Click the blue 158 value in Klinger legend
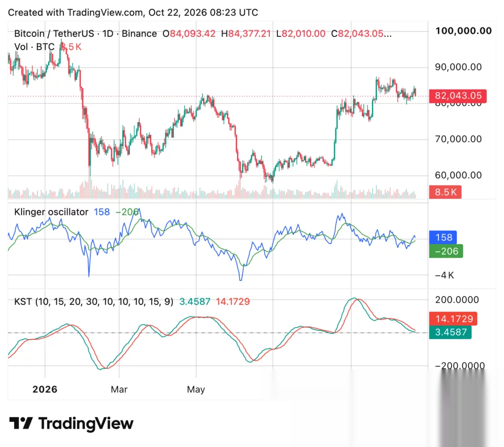This screenshot has height=447, width=504. pos(101,212)
